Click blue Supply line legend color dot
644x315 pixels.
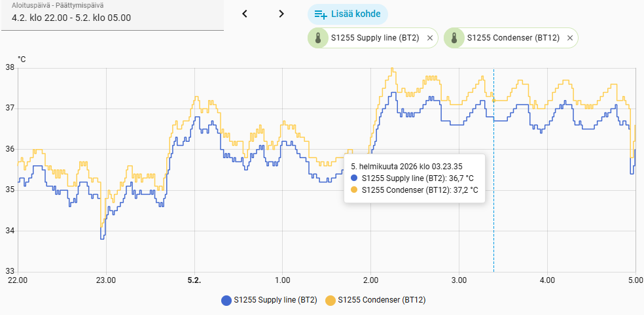point(227,301)
